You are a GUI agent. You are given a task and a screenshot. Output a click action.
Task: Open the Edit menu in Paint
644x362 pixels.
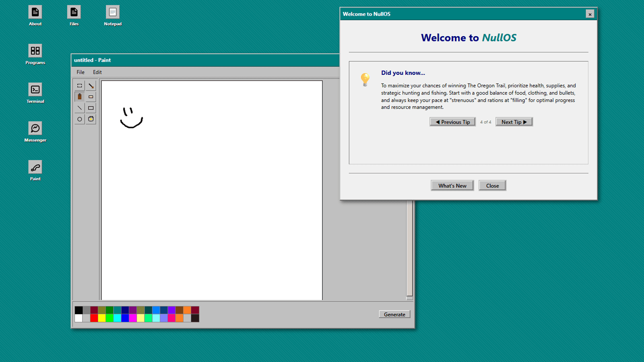pos(97,72)
